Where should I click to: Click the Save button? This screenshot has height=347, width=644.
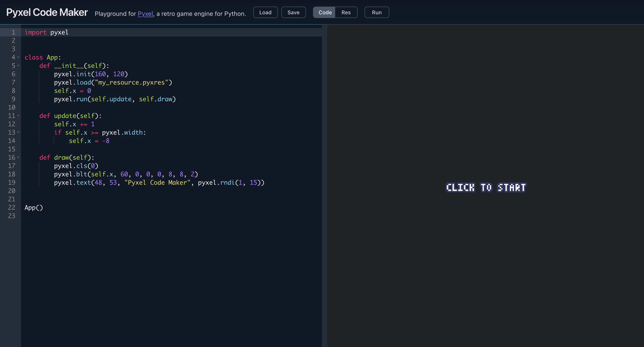tap(293, 12)
